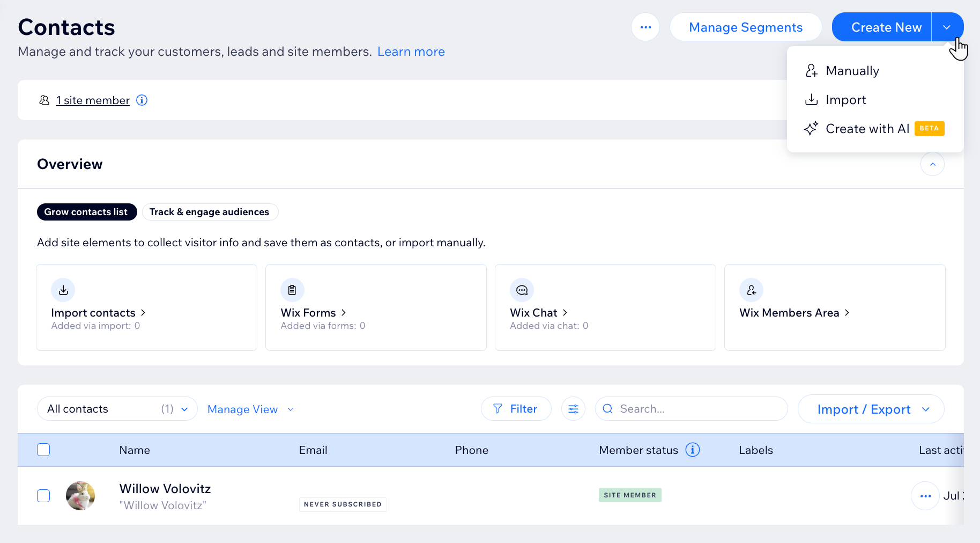Click the customize columns sliders icon
Image resolution: width=980 pixels, height=543 pixels.
pos(573,409)
